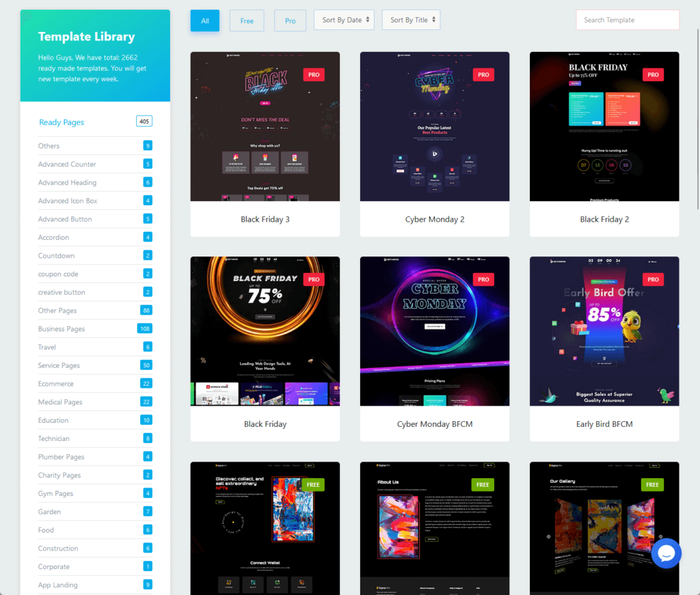Open the Our Gallery free template thumbnail
Screen dimensions: 700x595
point(604,529)
